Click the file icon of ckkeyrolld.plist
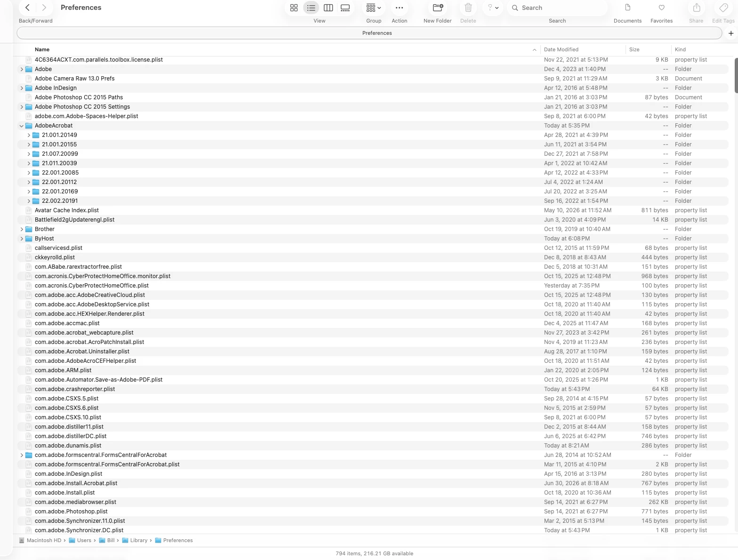738x560 pixels. coord(29,257)
